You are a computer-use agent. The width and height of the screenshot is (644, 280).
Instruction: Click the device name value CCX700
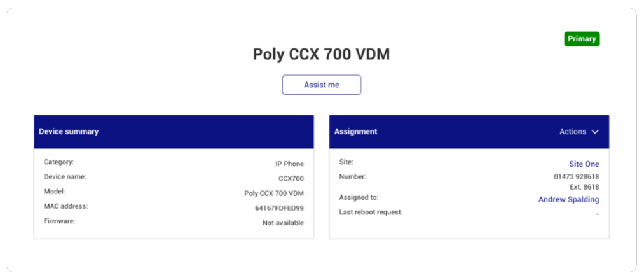[x=291, y=178]
